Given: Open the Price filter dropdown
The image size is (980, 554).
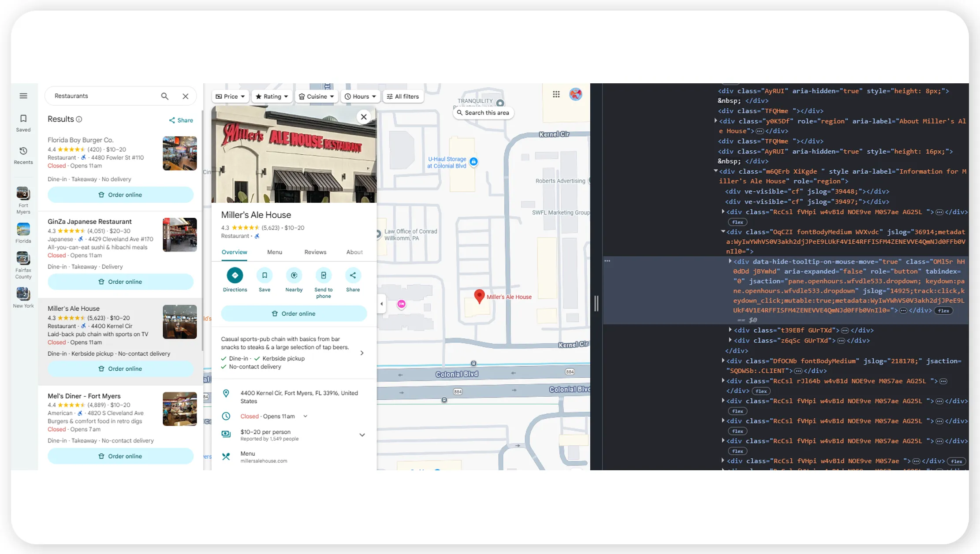Looking at the screenshot, I should pos(230,97).
